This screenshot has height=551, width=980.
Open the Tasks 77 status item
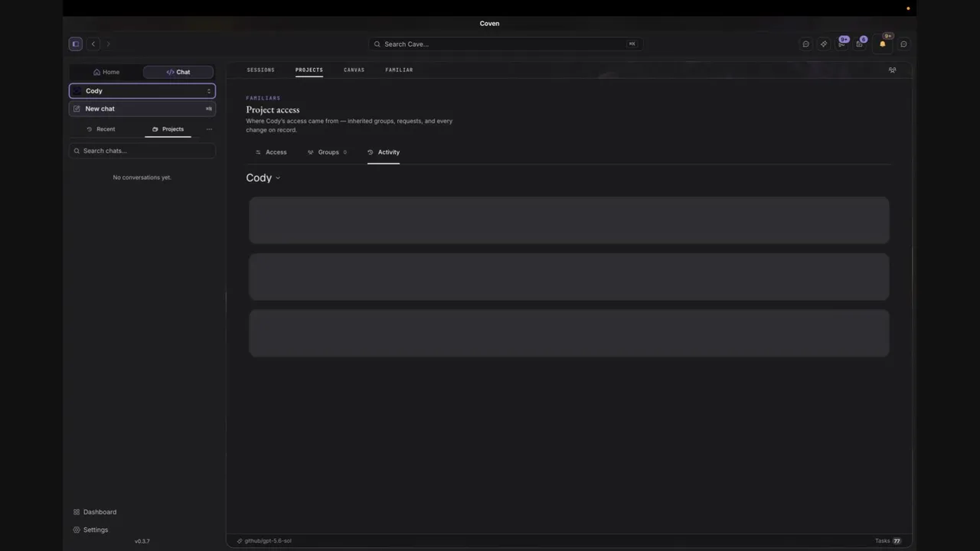tap(888, 541)
